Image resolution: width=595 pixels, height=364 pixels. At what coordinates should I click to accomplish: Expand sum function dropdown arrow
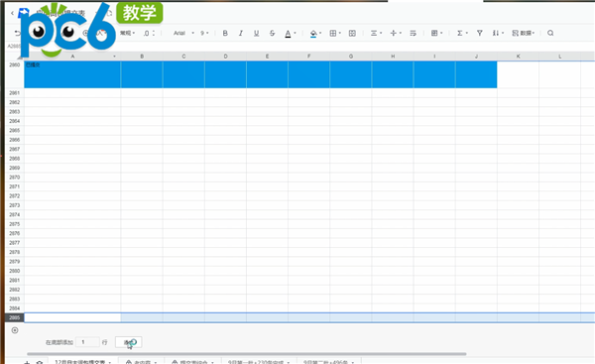pos(466,33)
